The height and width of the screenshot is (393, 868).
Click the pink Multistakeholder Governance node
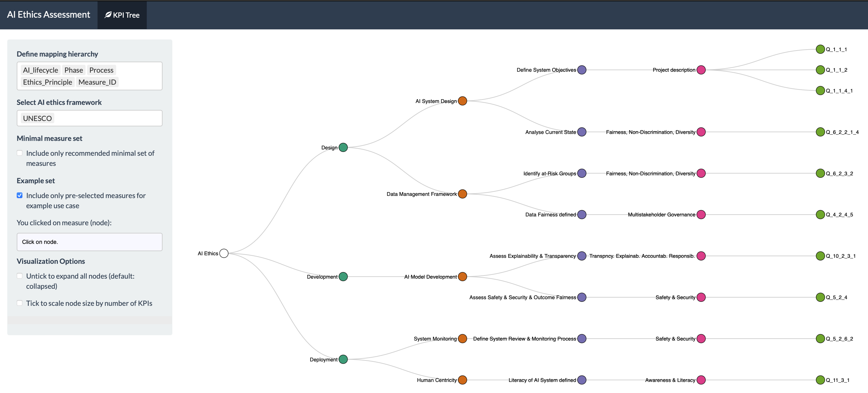(x=701, y=215)
